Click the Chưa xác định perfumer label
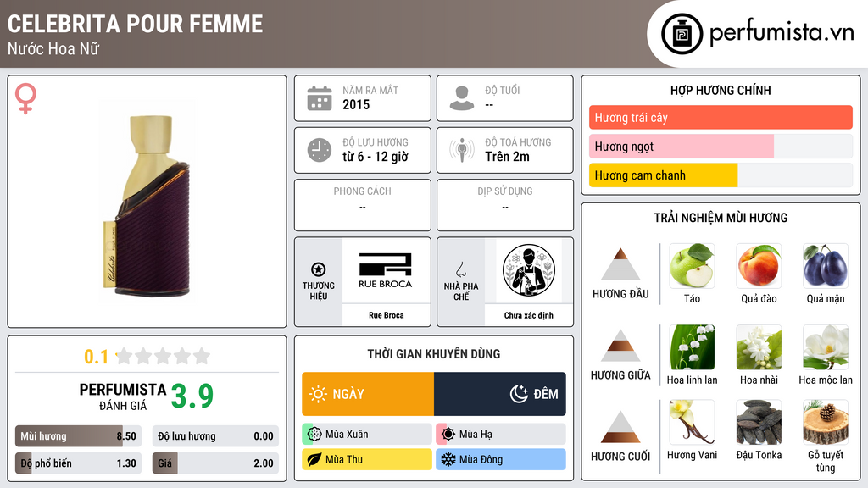 pos(529,315)
